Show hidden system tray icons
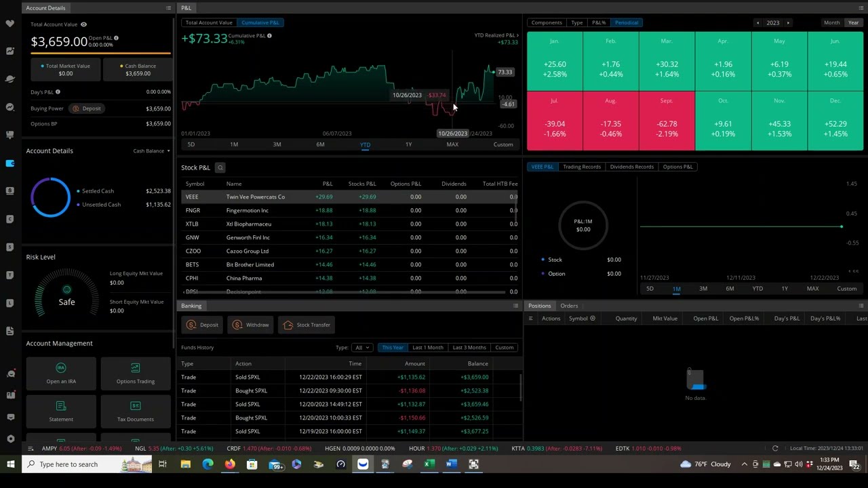868x488 pixels. click(745, 464)
